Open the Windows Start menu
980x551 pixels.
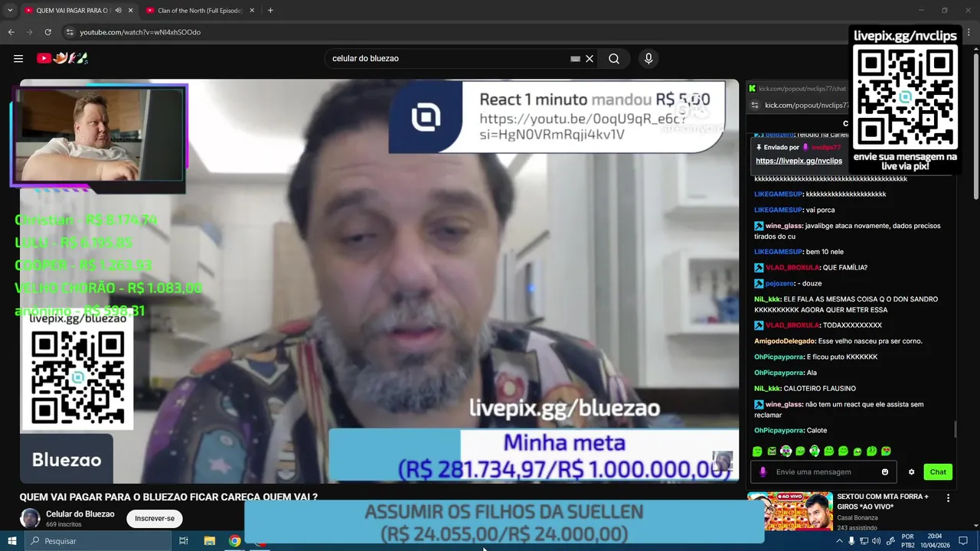(11, 541)
